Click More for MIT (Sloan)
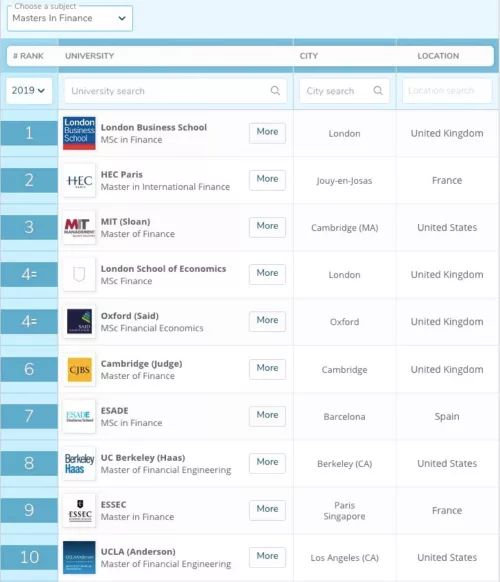500x582 pixels. click(x=267, y=226)
